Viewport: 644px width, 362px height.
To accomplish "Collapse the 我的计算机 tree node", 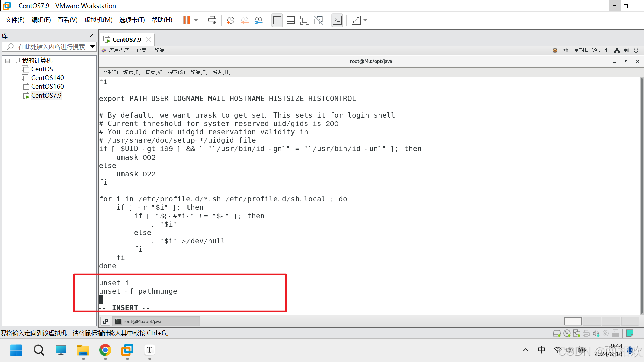I will (7, 61).
